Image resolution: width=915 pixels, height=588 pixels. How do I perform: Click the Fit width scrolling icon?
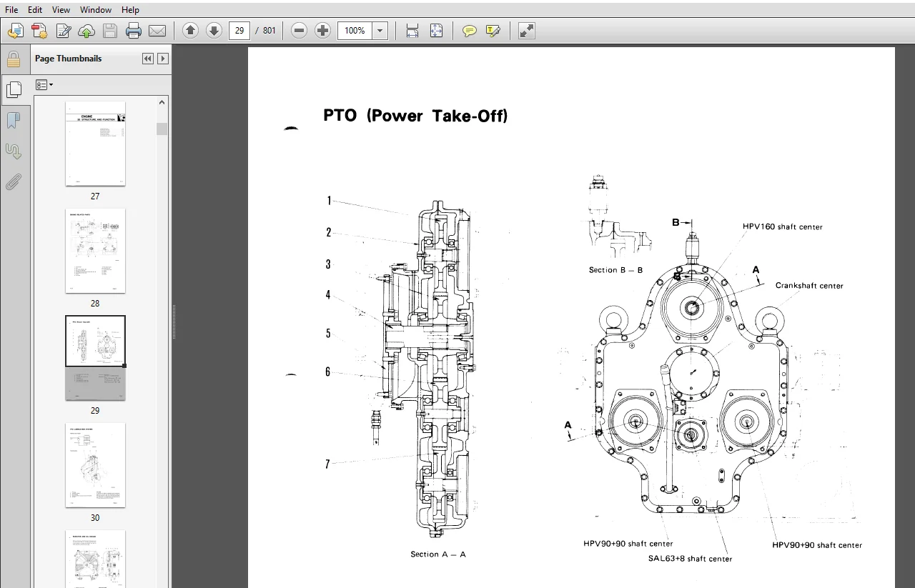pos(412,30)
